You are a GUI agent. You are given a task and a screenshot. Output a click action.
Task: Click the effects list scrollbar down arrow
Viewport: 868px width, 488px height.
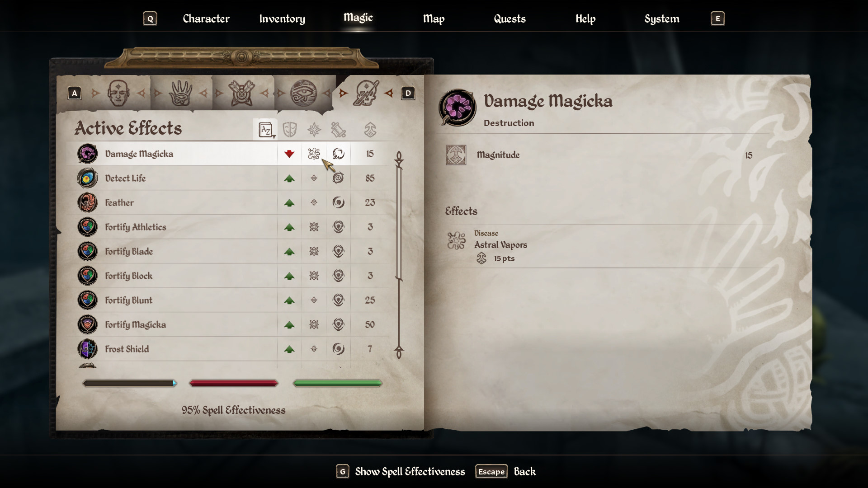399,352
